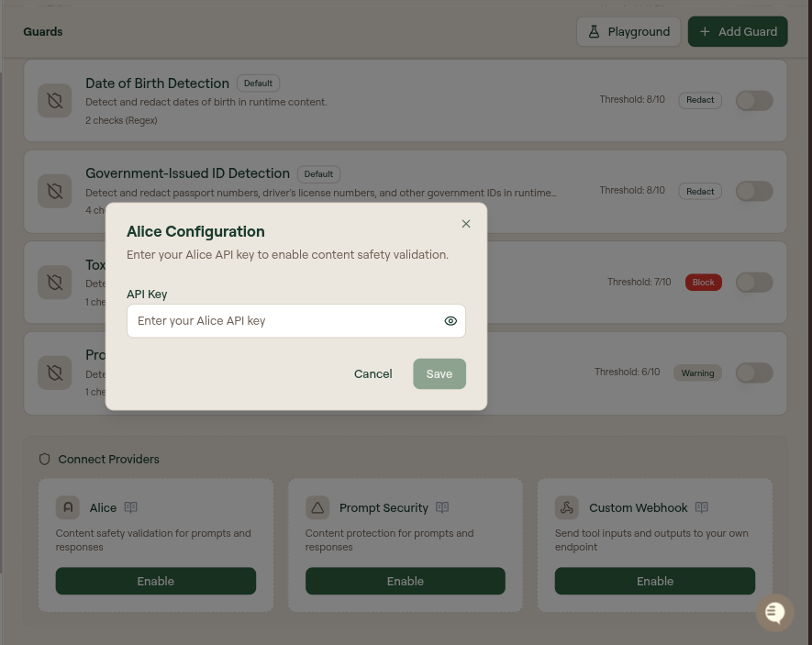Click the shield icon in the Threshold 6/10 guard row
The image size is (812, 645).
coord(55,373)
